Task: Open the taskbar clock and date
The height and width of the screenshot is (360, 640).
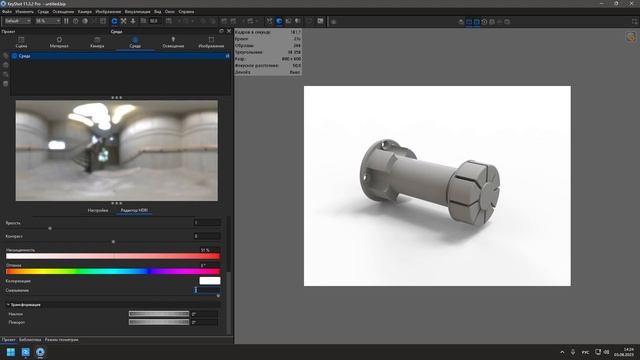Action: coord(625,352)
